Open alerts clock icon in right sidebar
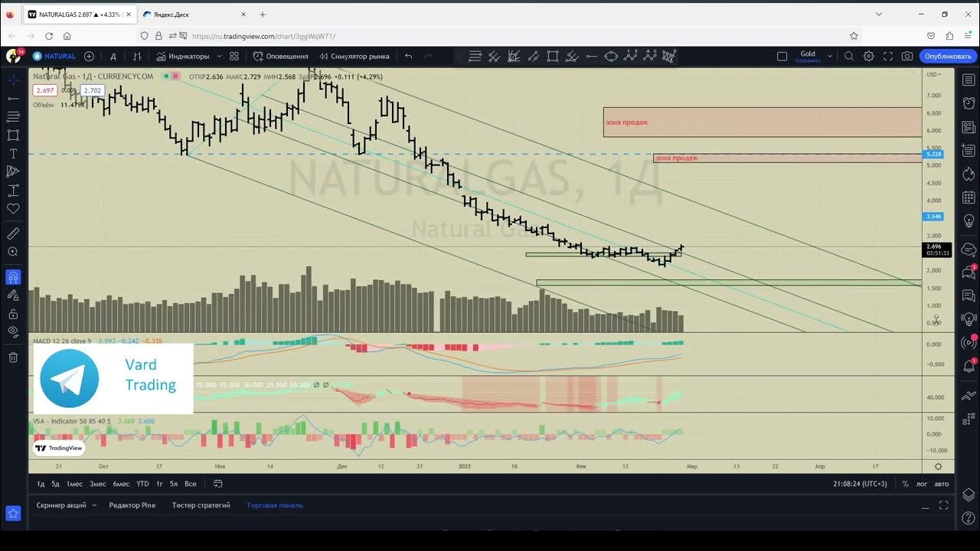This screenshot has height=551, width=980. coord(969,103)
